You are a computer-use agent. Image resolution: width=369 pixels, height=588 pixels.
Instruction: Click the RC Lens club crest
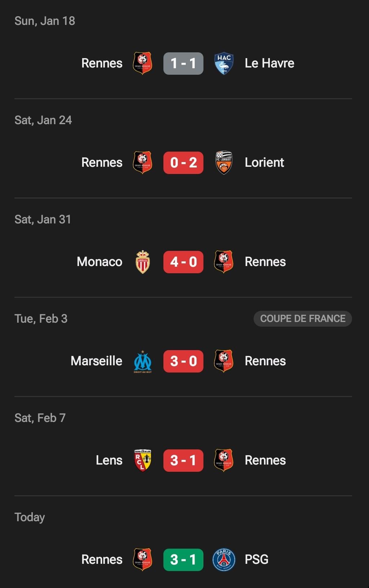(142, 461)
